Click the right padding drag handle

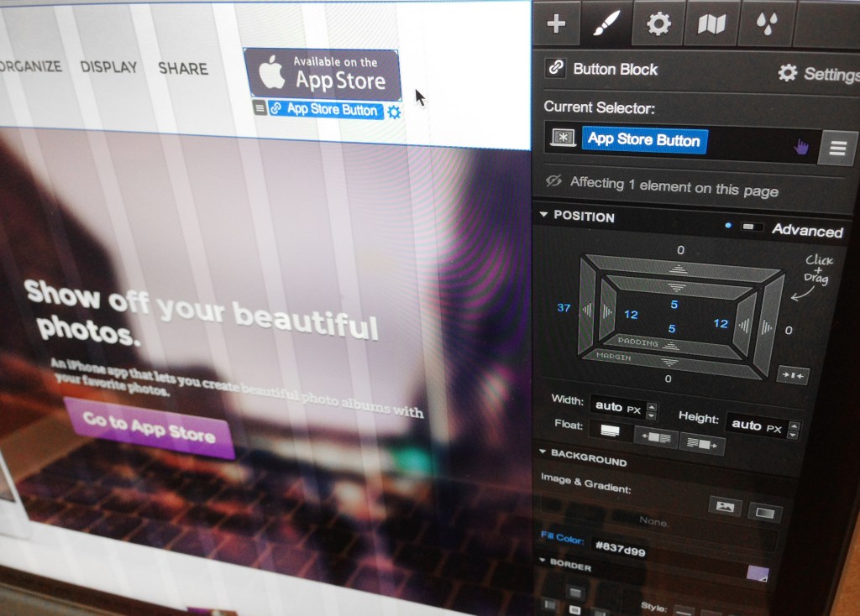click(x=744, y=326)
